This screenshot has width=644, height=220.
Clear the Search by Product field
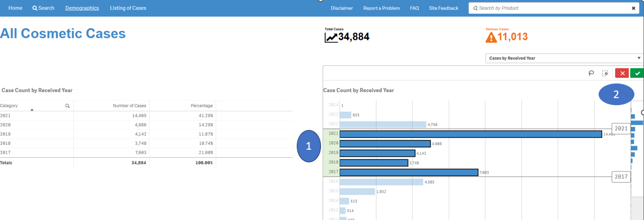[x=633, y=8]
